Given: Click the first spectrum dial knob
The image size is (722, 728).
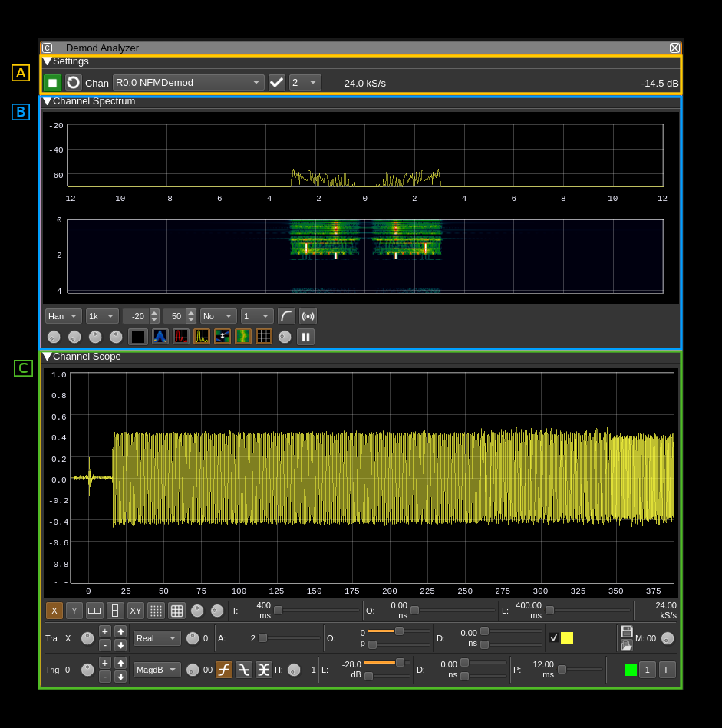Looking at the screenshot, I should (54, 337).
